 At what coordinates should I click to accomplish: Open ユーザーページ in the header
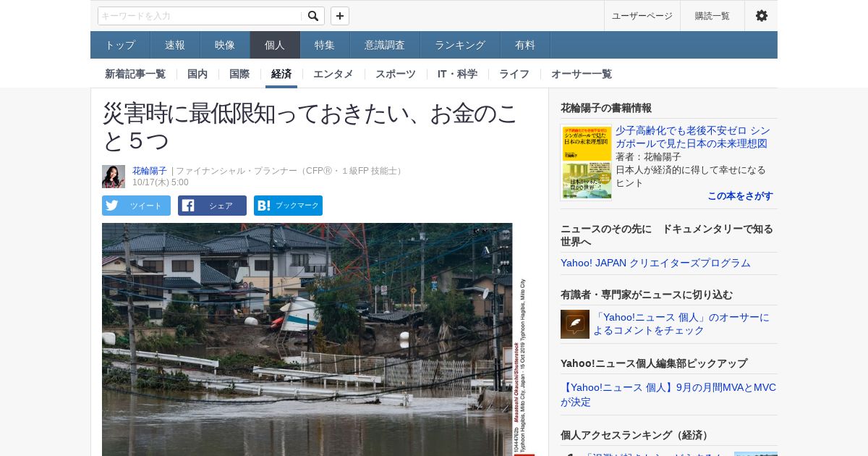click(642, 16)
